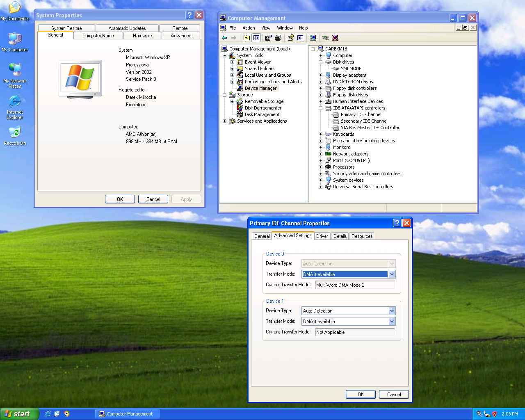Select the Internet Explorer desktop icon
525x420 pixels.
[x=15, y=107]
